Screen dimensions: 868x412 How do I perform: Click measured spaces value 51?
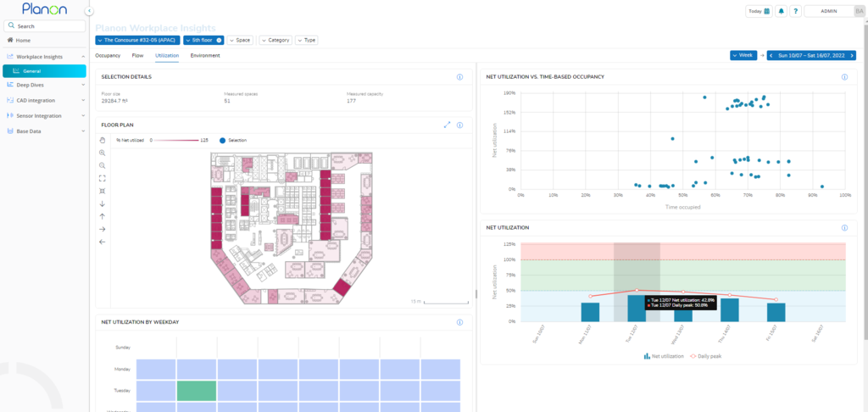(x=227, y=102)
